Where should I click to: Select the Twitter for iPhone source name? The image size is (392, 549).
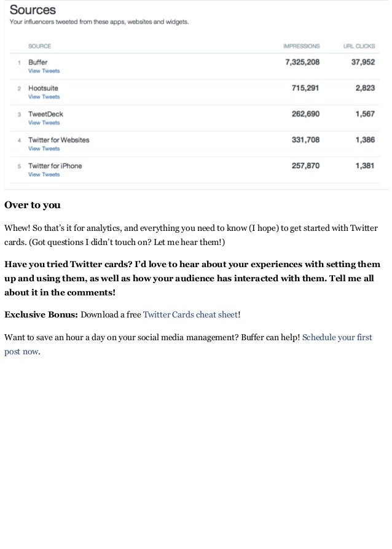click(x=55, y=166)
